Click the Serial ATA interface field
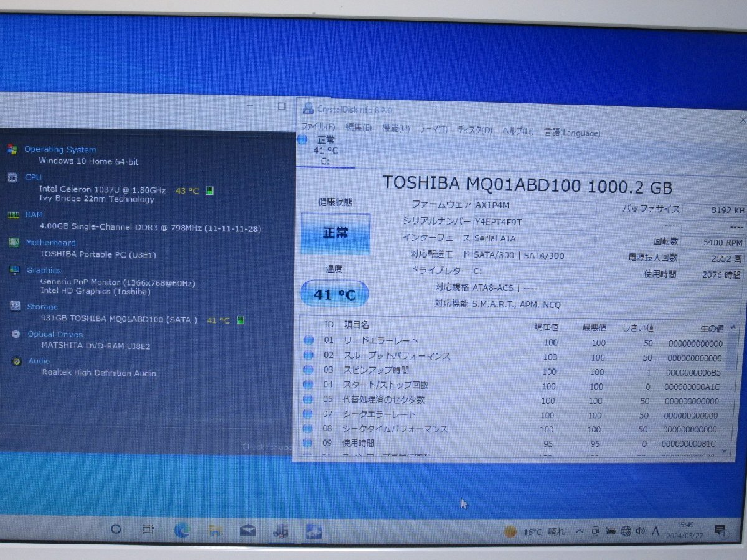 click(x=533, y=238)
